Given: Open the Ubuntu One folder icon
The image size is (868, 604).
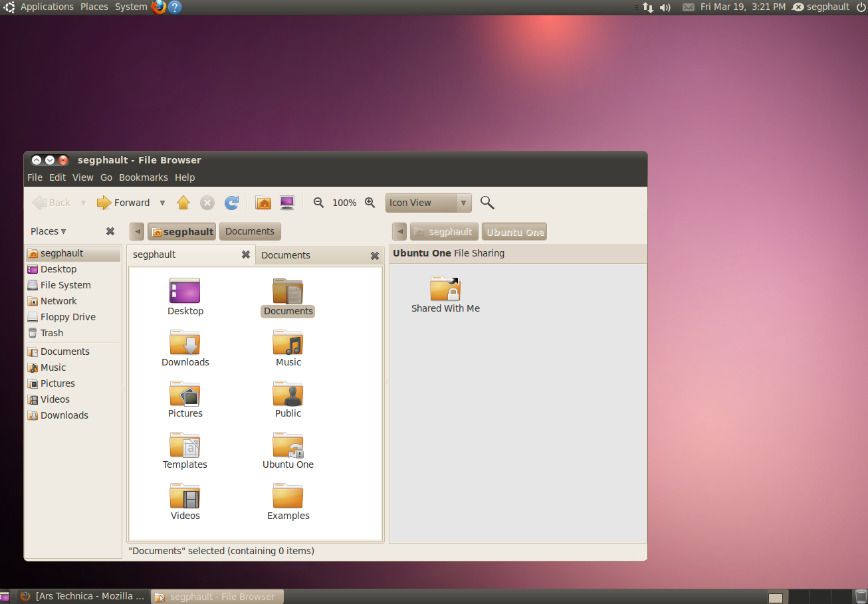Looking at the screenshot, I should [x=288, y=444].
